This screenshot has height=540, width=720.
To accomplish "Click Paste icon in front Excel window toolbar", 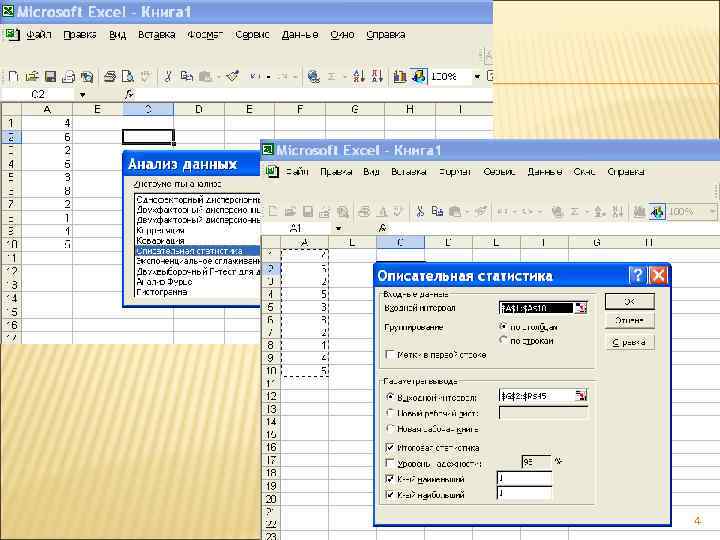I will [x=455, y=211].
